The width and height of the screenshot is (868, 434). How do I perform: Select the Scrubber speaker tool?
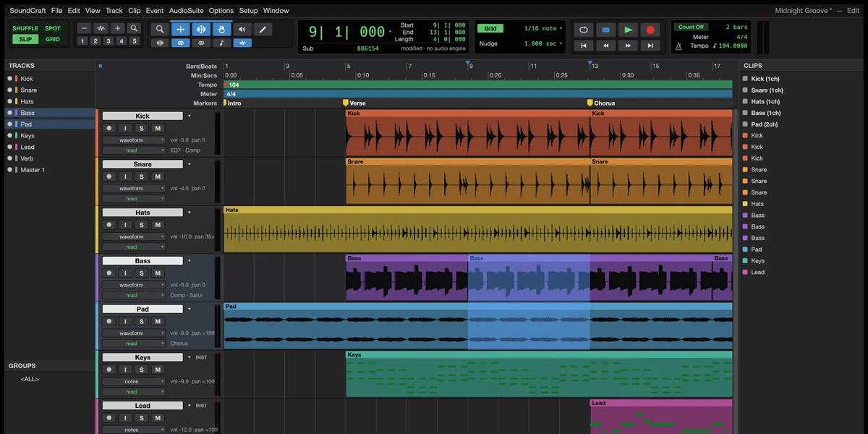click(x=242, y=29)
